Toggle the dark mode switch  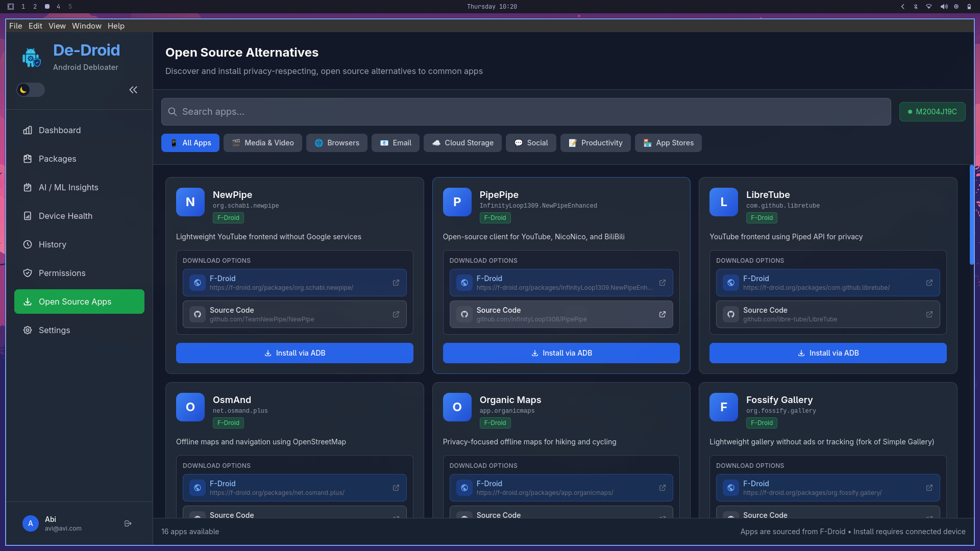tap(30, 90)
